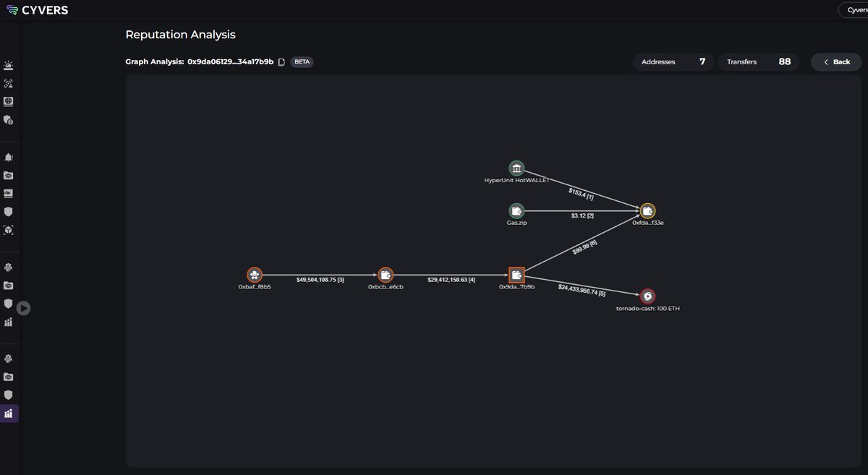This screenshot has width=868, height=475.
Task: Click the Transfers count pill
Action: click(x=758, y=62)
